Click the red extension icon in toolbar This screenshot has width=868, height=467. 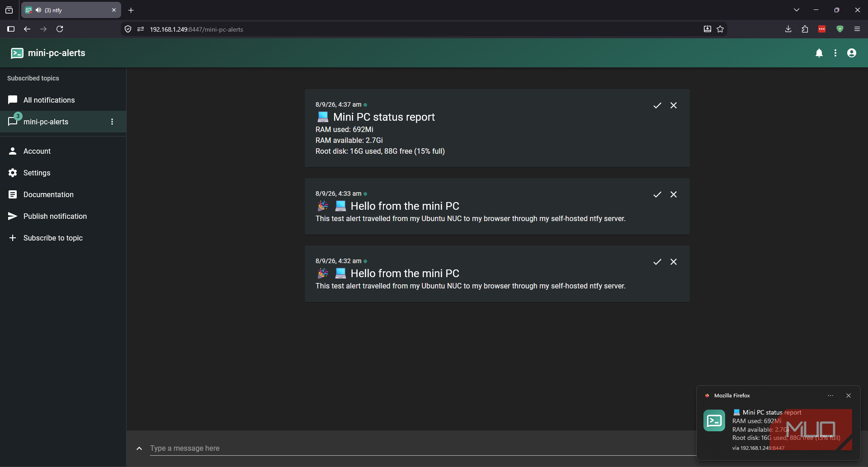click(822, 29)
